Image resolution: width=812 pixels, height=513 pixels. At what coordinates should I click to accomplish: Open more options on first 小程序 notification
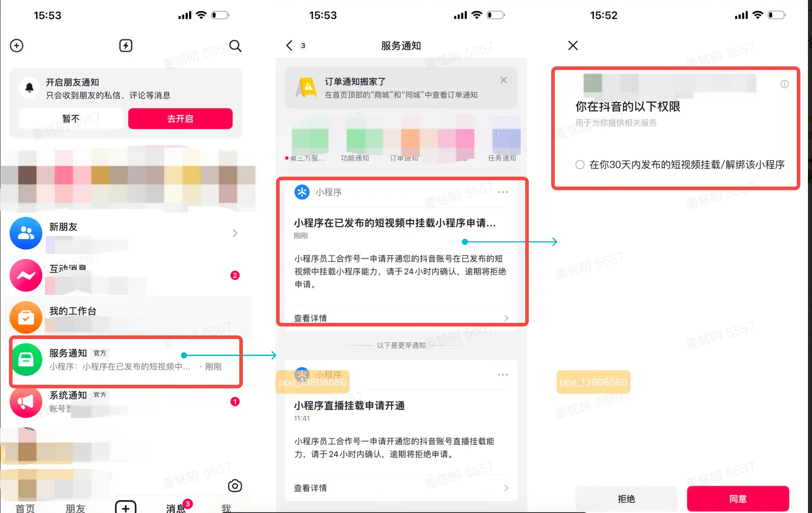[503, 192]
